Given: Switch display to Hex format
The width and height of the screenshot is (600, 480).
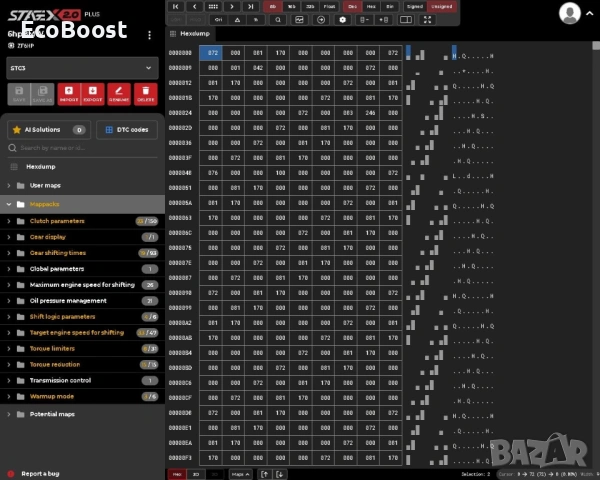Looking at the screenshot, I should click(x=371, y=7).
